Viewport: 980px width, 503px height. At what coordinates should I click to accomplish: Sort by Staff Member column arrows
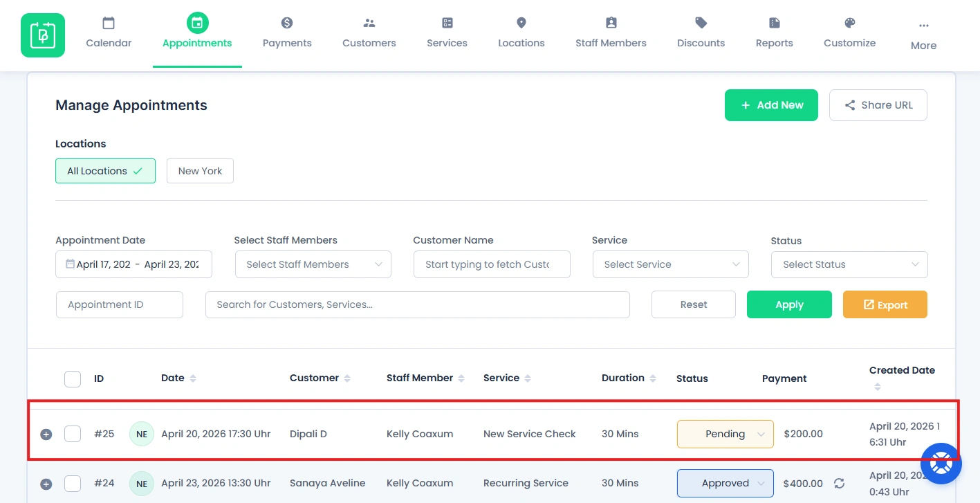click(461, 378)
